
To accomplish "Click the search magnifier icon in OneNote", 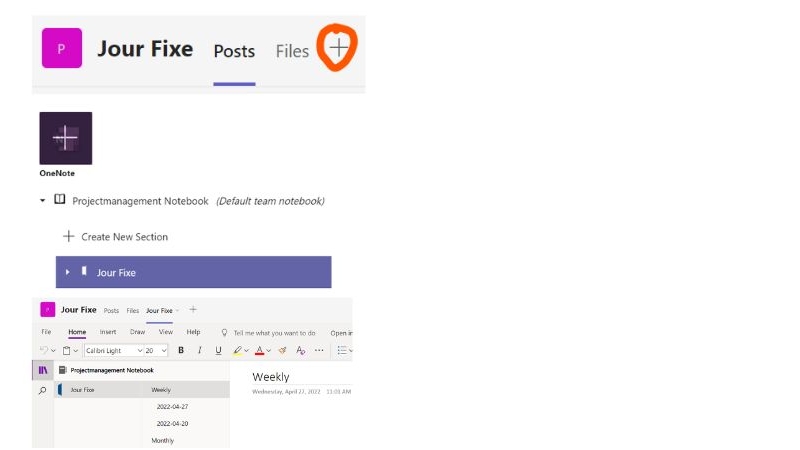I will click(42, 390).
